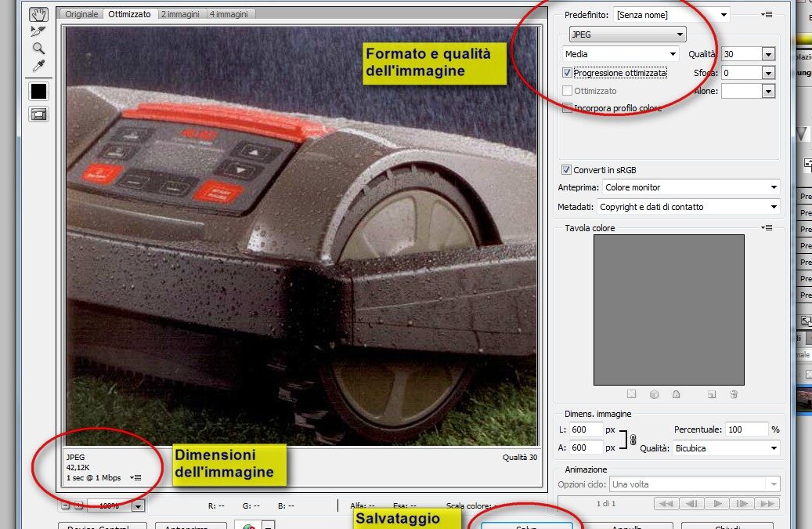This screenshot has height=529, width=812.
Task: Go to next animation frame
Action: pos(742,504)
